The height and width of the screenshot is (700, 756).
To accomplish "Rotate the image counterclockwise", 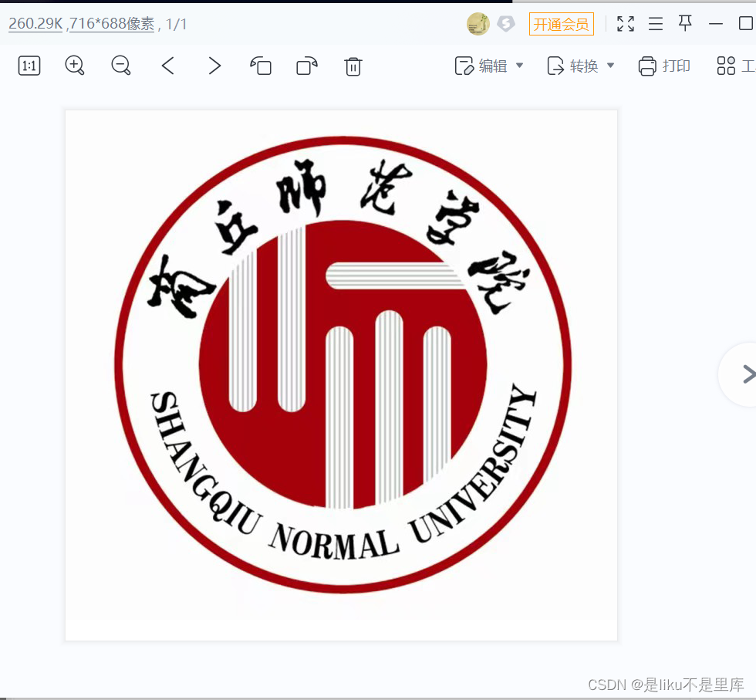I will pos(261,66).
